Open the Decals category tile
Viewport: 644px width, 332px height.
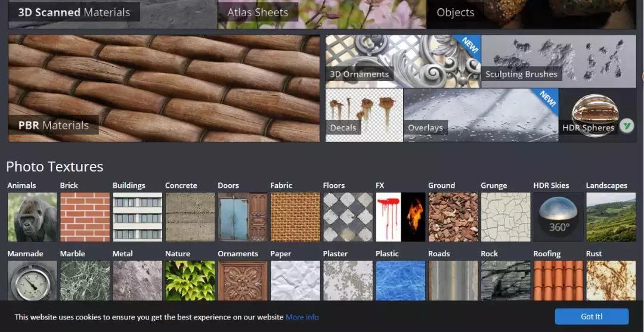364,115
